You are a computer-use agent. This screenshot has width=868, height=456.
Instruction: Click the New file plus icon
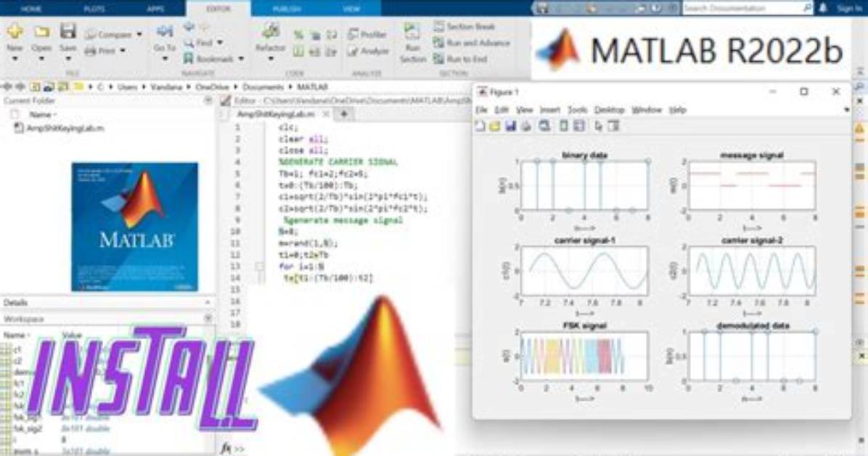click(15, 31)
